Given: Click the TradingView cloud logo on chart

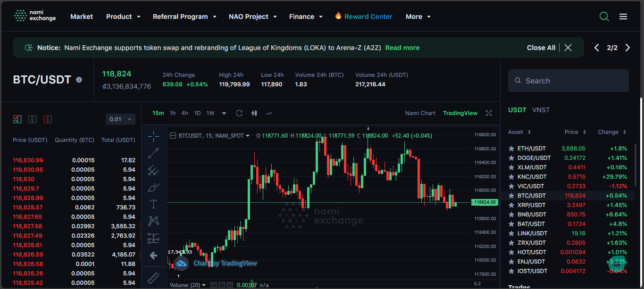Looking at the screenshot, I should (x=182, y=263).
